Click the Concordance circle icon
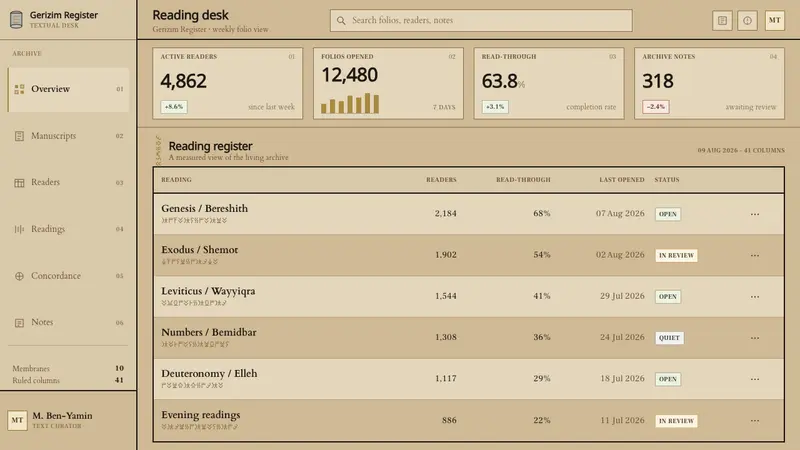800x450 pixels. tap(19, 276)
